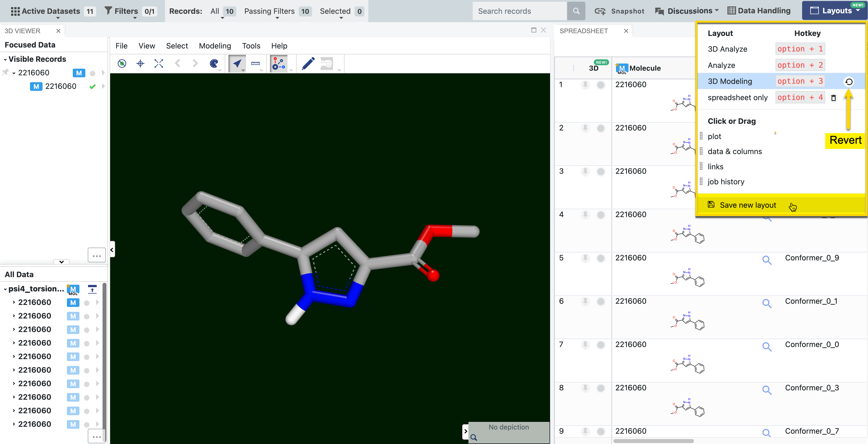
Task: Click the search magnifier button
Action: coord(576,11)
